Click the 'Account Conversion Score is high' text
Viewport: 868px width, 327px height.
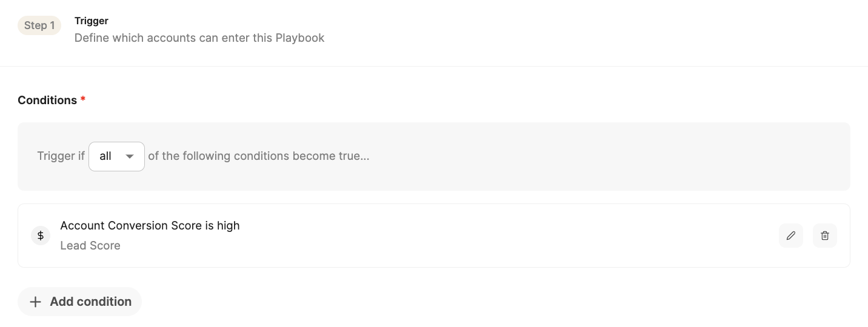point(150,225)
